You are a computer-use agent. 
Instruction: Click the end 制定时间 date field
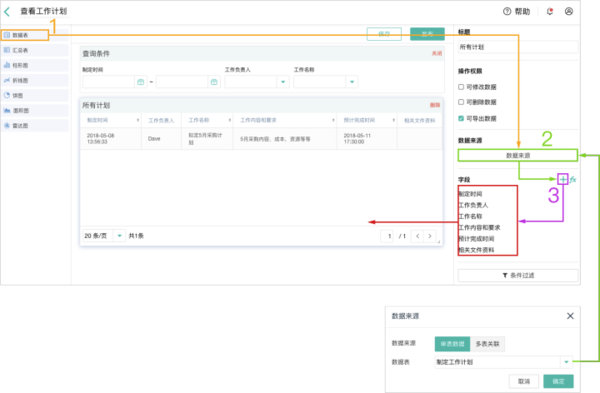coord(182,82)
